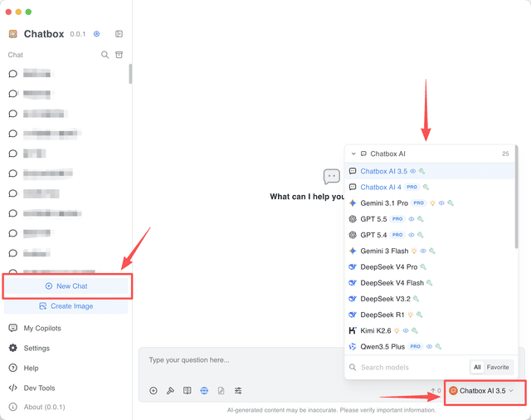Image resolution: width=531 pixels, height=420 pixels.
Task: Pick Gemini 3 Flash model
Action: pyautogui.click(x=430, y=251)
